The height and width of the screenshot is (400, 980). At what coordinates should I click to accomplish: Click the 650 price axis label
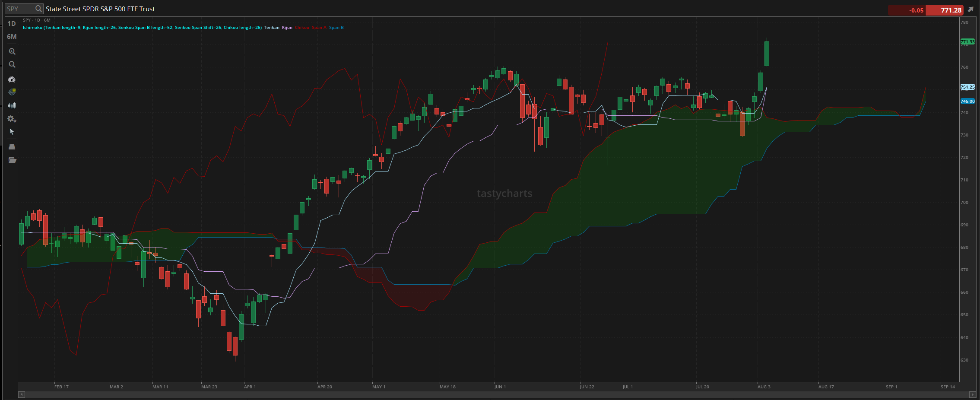(x=964, y=315)
